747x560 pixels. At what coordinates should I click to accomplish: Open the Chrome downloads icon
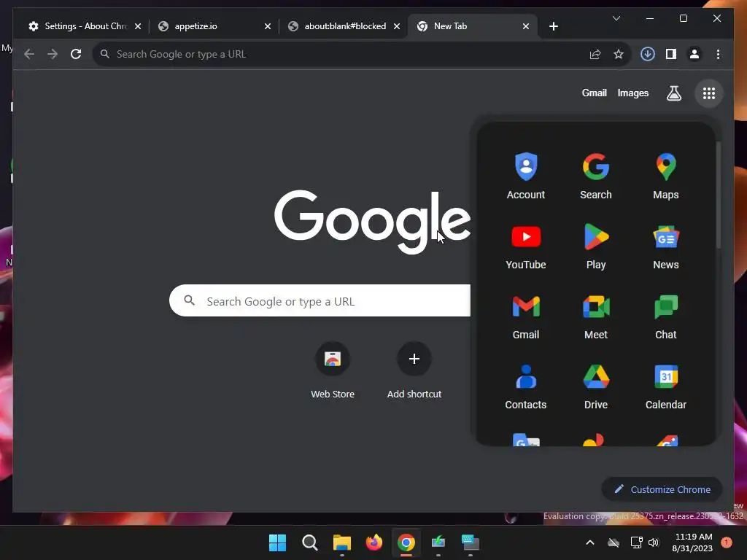point(648,54)
